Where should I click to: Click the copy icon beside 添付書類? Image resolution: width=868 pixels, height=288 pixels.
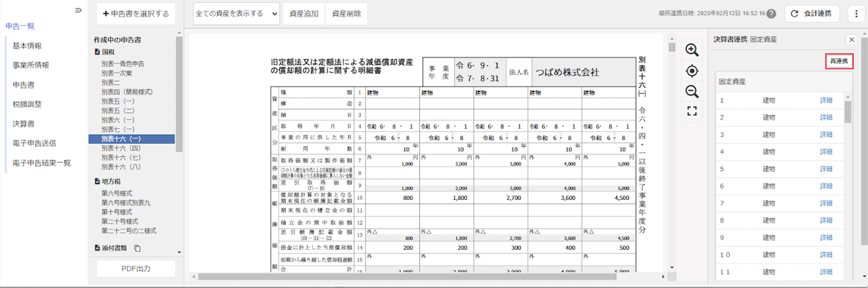[x=137, y=248]
